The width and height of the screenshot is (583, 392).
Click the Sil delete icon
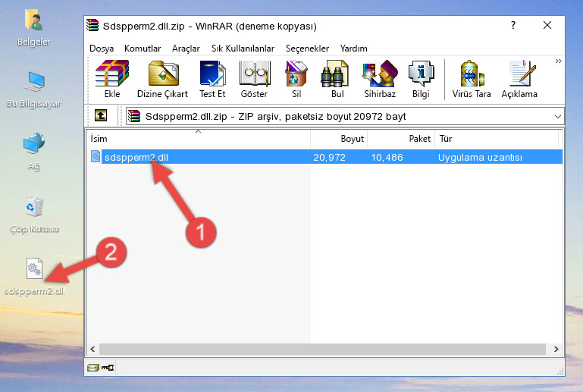point(296,79)
